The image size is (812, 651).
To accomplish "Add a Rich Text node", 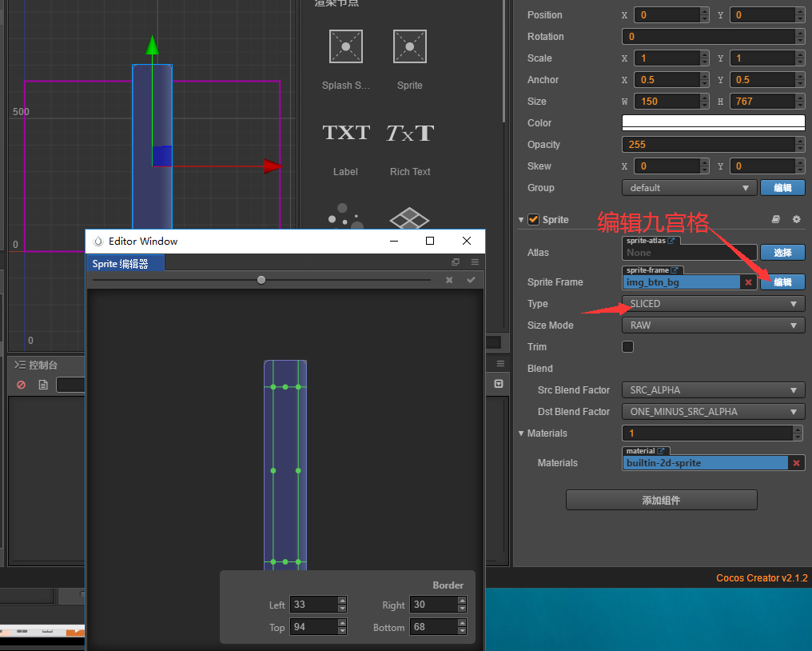I will tap(408, 133).
